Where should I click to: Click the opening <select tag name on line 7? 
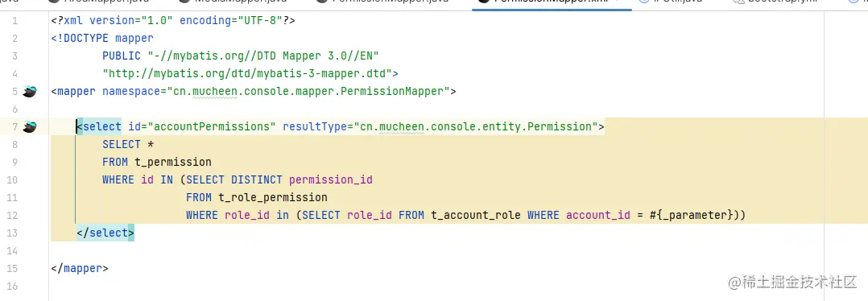click(x=102, y=126)
